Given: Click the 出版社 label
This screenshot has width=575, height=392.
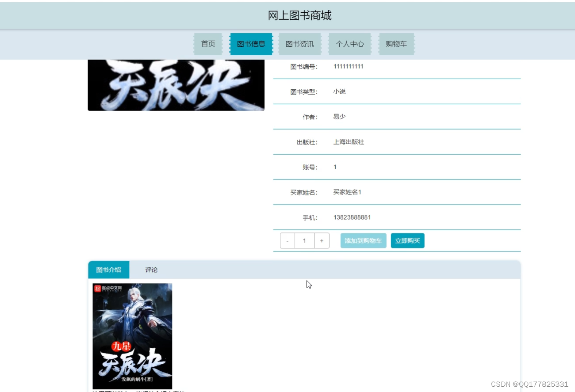Looking at the screenshot, I should point(307,142).
